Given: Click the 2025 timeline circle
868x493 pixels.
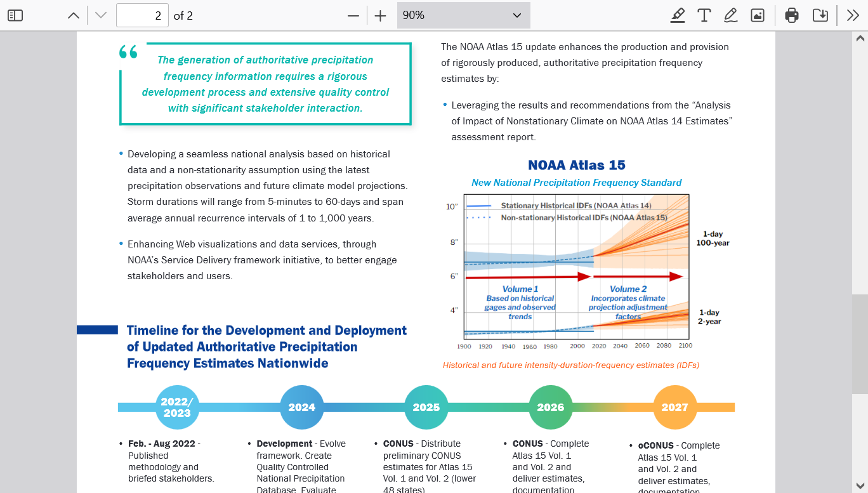Looking at the screenshot, I should point(426,407).
